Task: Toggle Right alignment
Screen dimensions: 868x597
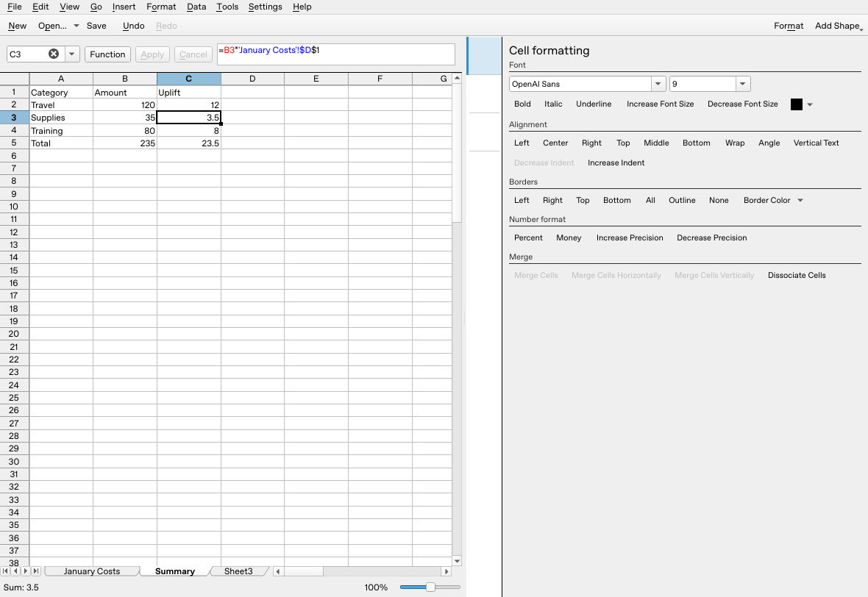Action: pyautogui.click(x=591, y=143)
